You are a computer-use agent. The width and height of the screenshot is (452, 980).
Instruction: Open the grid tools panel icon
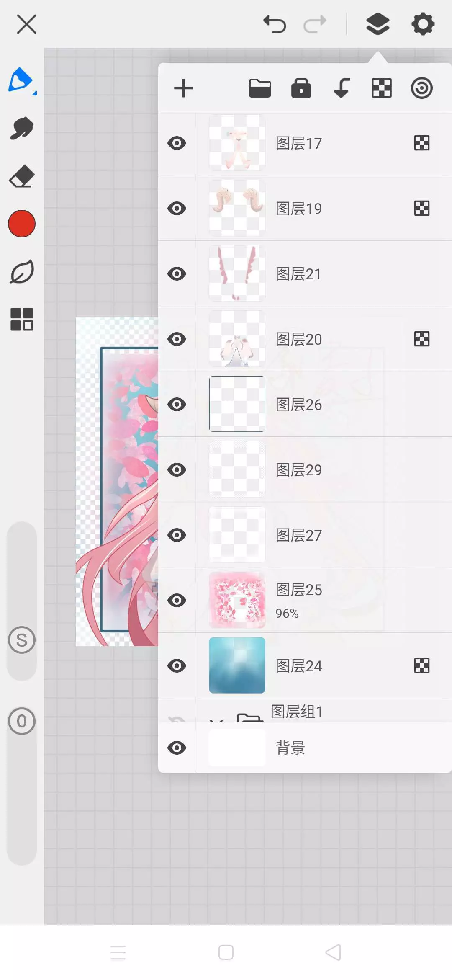[22, 320]
